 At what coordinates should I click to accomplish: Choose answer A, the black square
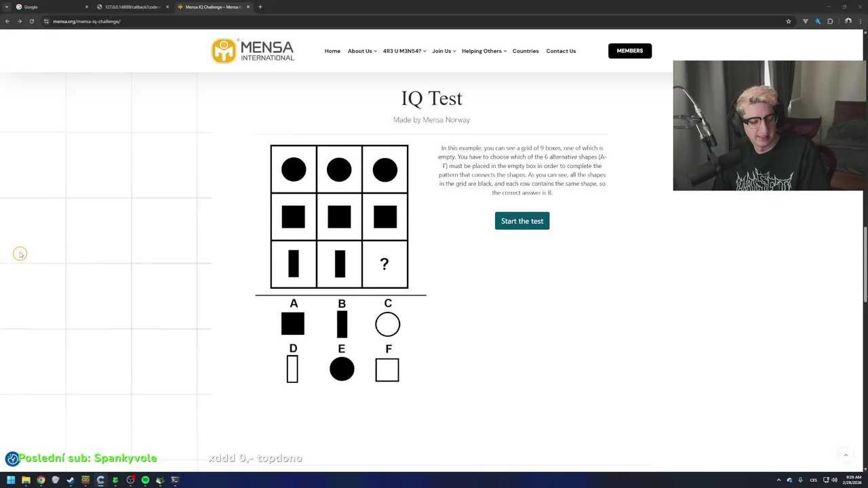pyautogui.click(x=293, y=324)
